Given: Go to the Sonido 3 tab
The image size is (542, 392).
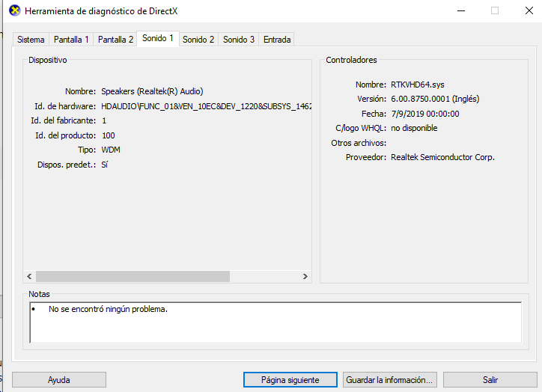Looking at the screenshot, I should click(239, 40).
